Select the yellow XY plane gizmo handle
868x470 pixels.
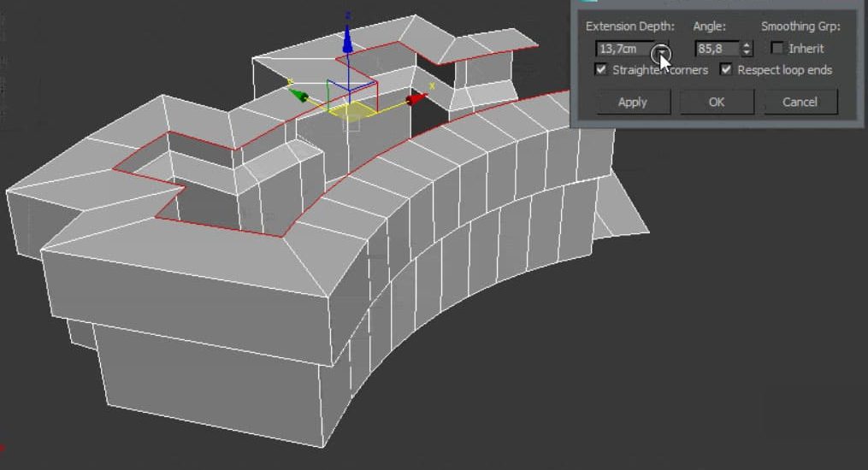(351, 111)
